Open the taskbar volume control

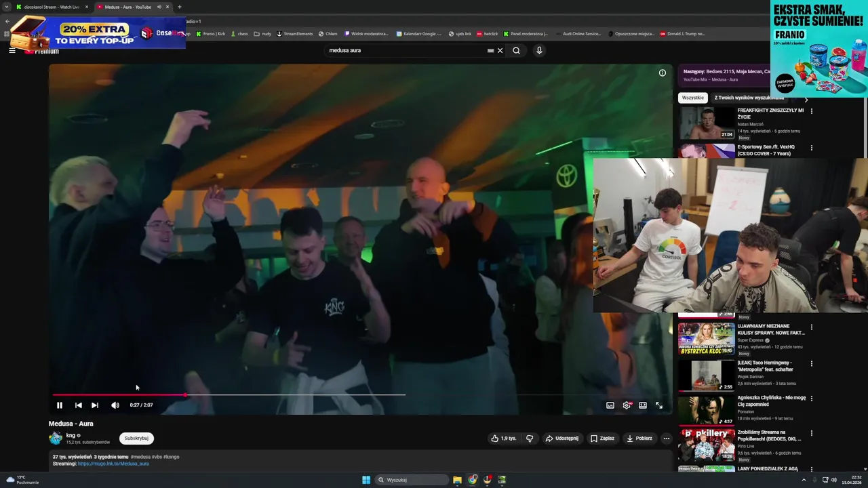[833, 480]
